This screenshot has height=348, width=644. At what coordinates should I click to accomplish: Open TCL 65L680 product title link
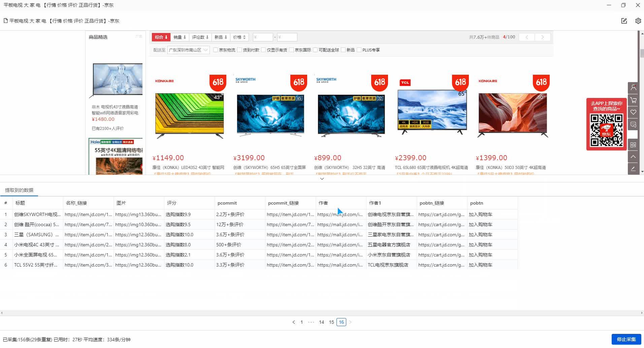431,168
